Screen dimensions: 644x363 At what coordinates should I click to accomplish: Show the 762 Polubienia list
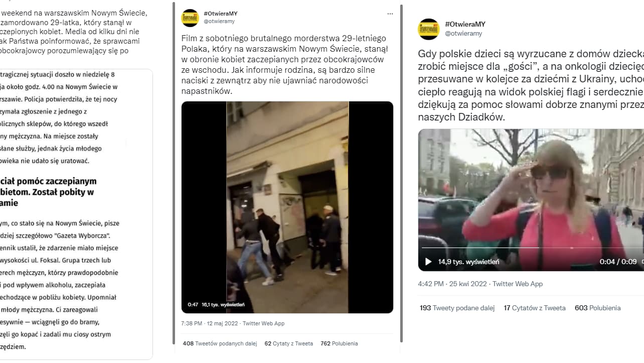click(x=339, y=343)
